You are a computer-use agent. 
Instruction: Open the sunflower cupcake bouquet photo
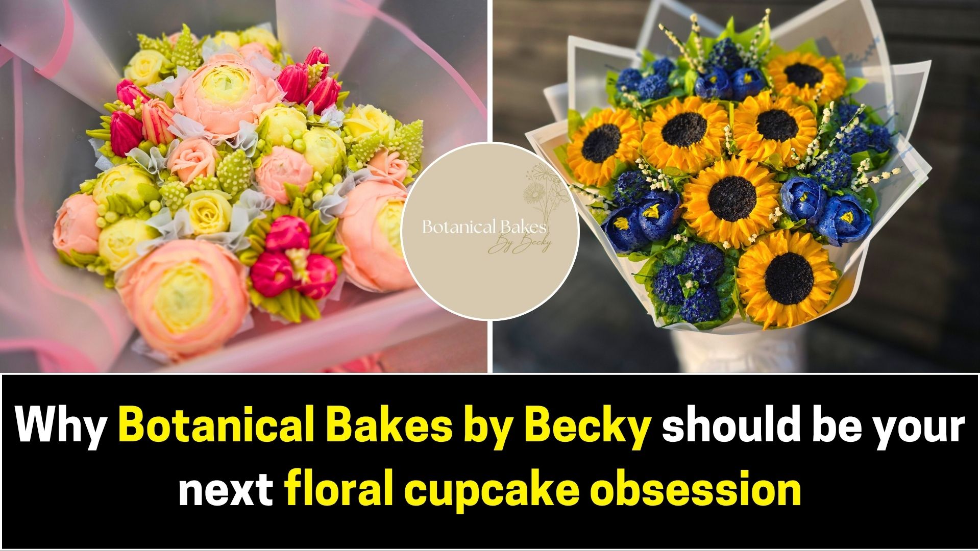click(x=736, y=186)
